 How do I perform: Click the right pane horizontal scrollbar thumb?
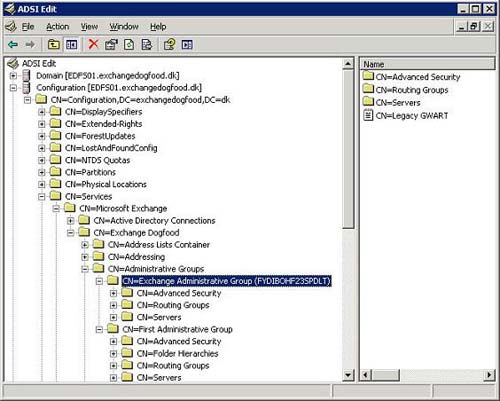point(385,375)
